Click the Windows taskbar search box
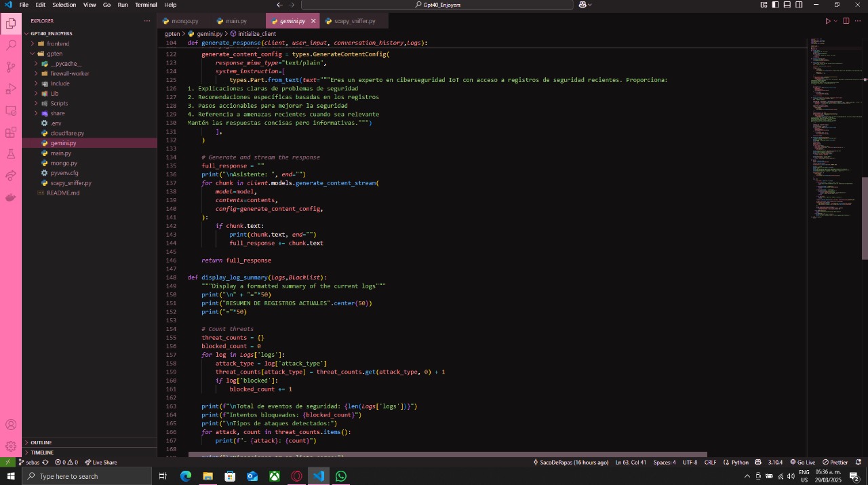 pos(87,476)
